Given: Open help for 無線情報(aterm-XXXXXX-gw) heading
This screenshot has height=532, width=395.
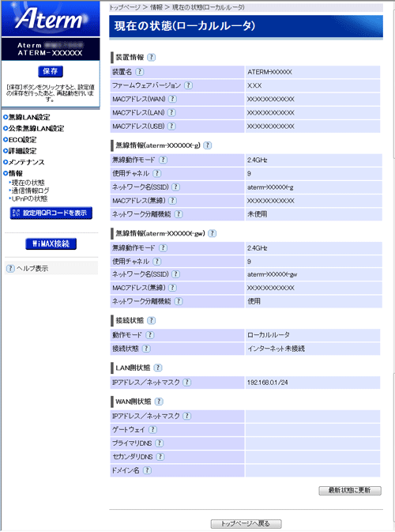Looking at the screenshot, I should coord(213,233).
